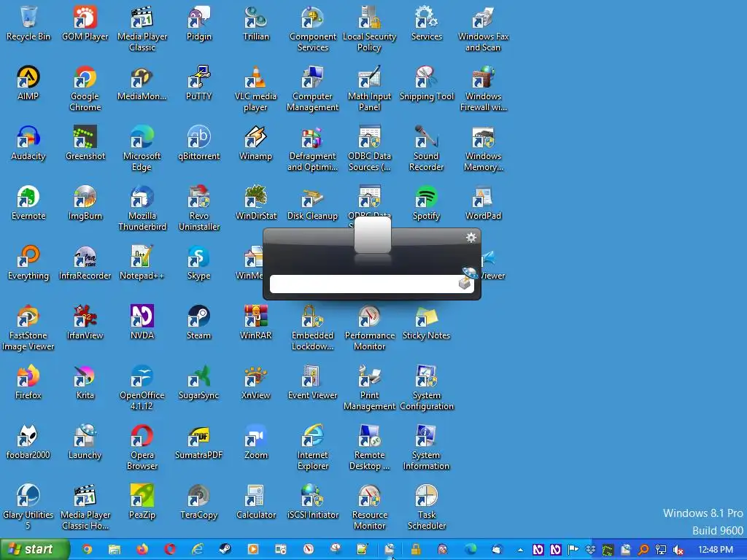The image size is (747, 560).
Task: Select the Disk Cleanup shortcut
Action: (x=312, y=203)
